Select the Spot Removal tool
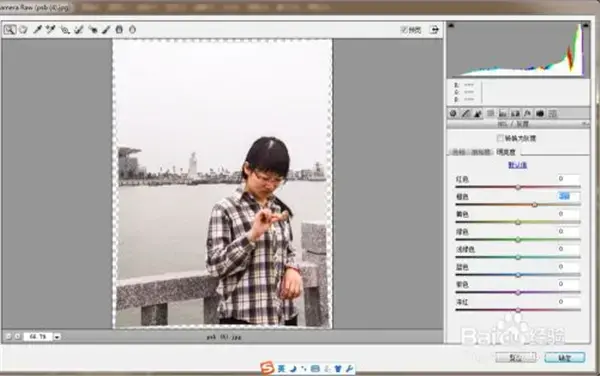600x376 pixels. [78, 29]
